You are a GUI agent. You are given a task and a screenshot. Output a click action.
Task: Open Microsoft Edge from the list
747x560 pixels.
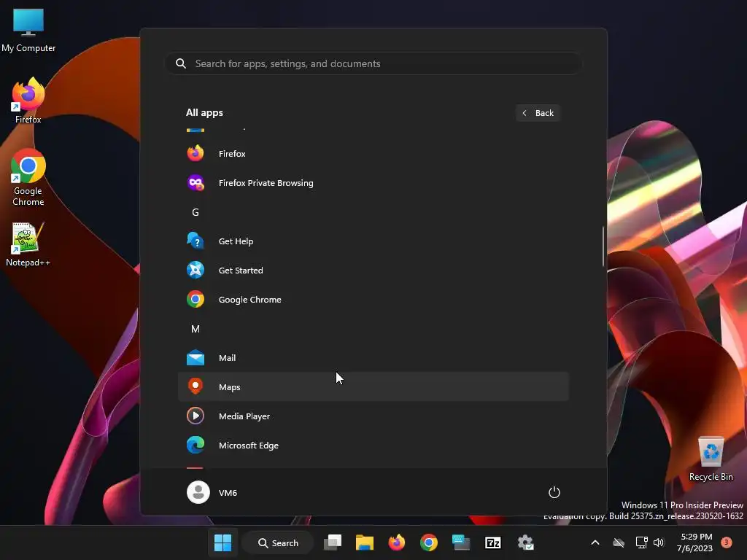coord(373,446)
